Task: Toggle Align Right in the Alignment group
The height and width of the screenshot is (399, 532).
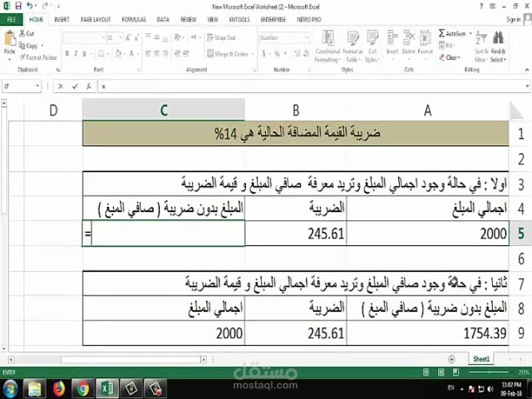Action: point(165,53)
